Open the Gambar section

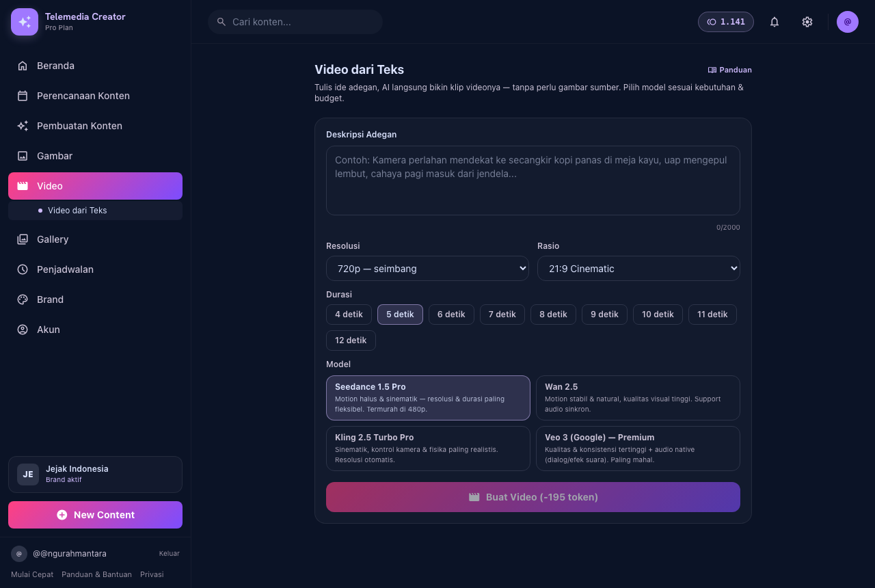[95, 156]
